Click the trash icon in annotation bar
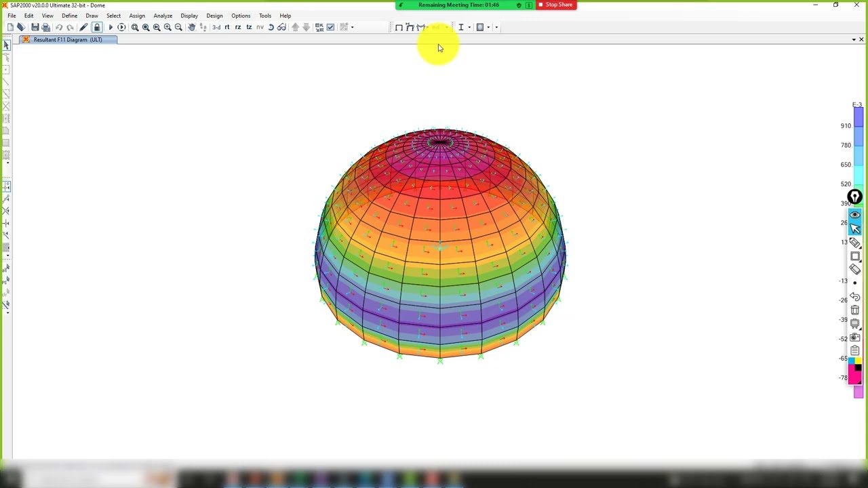 click(x=854, y=310)
